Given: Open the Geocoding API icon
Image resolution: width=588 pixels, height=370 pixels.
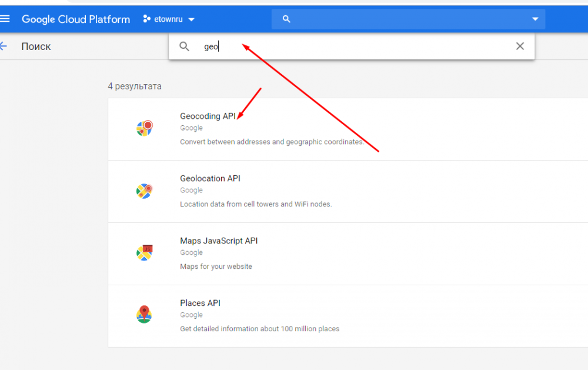Looking at the screenshot, I should tap(144, 128).
